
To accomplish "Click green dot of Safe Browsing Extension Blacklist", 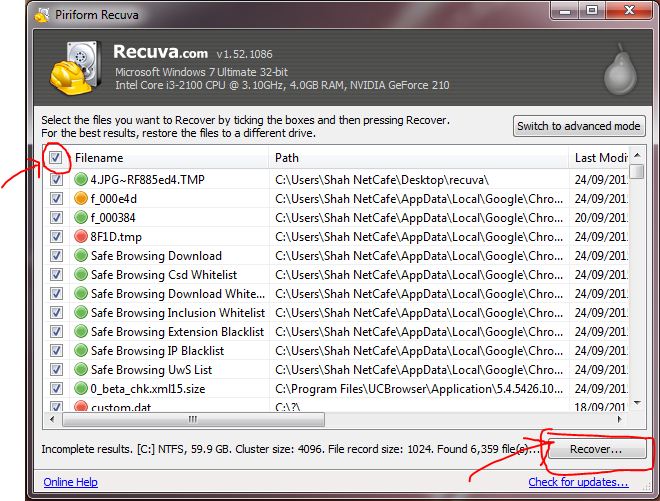I will pyautogui.click(x=80, y=331).
